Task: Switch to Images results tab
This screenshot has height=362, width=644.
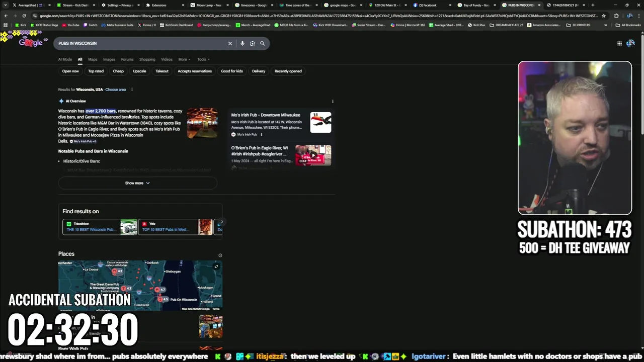Action: tap(109, 59)
